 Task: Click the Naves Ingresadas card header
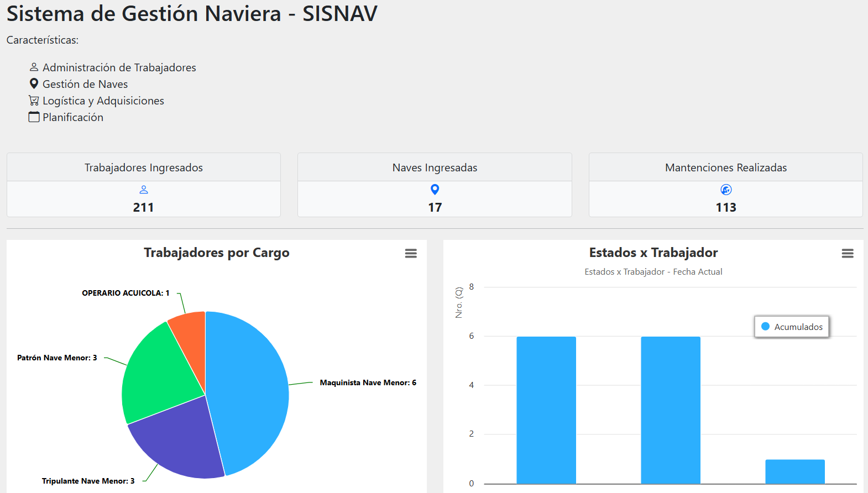(435, 167)
